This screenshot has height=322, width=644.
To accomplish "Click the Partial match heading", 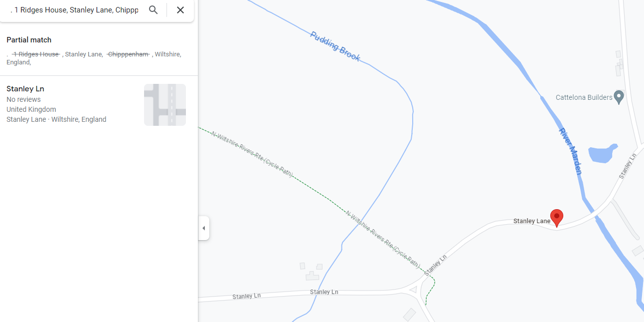I will [29, 40].
